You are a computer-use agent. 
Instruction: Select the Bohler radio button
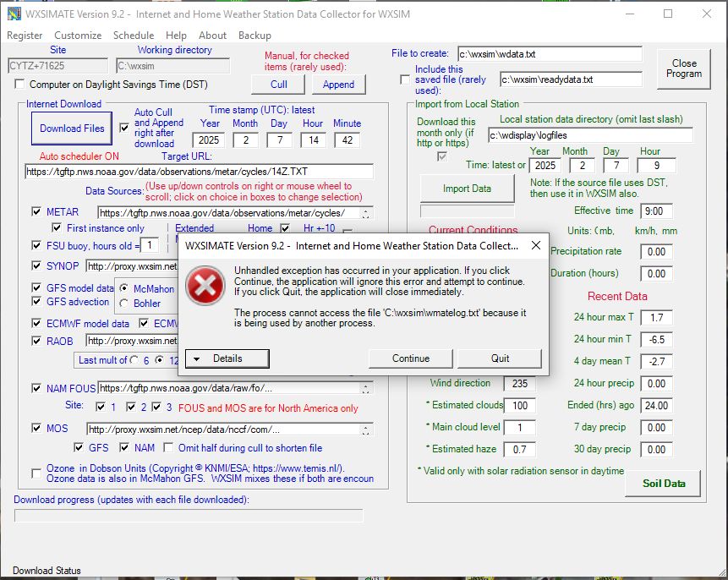pyautogui.click(x=124, y=304)
